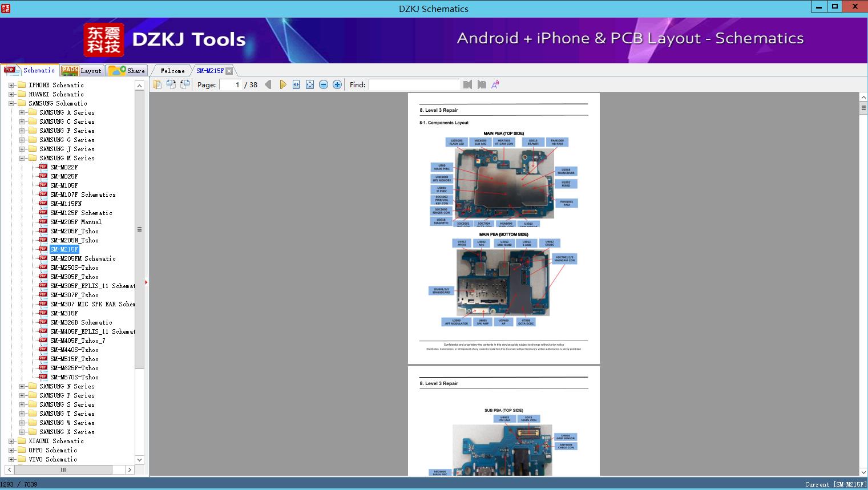Click the XIAOMI Schematic folder icon
Image resolution: width=868 pixels, height=490 pixels.
22,441
